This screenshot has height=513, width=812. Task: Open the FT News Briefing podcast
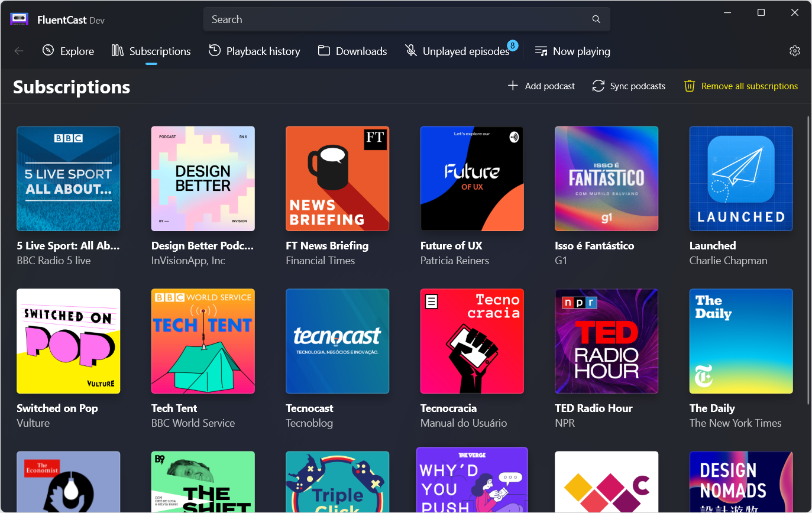[337, 178]
